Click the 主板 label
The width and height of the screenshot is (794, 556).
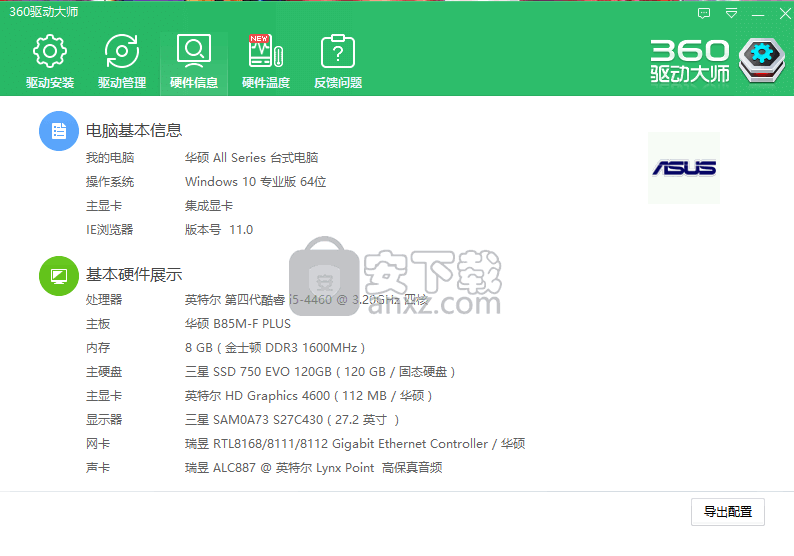[x=98, y=324]
